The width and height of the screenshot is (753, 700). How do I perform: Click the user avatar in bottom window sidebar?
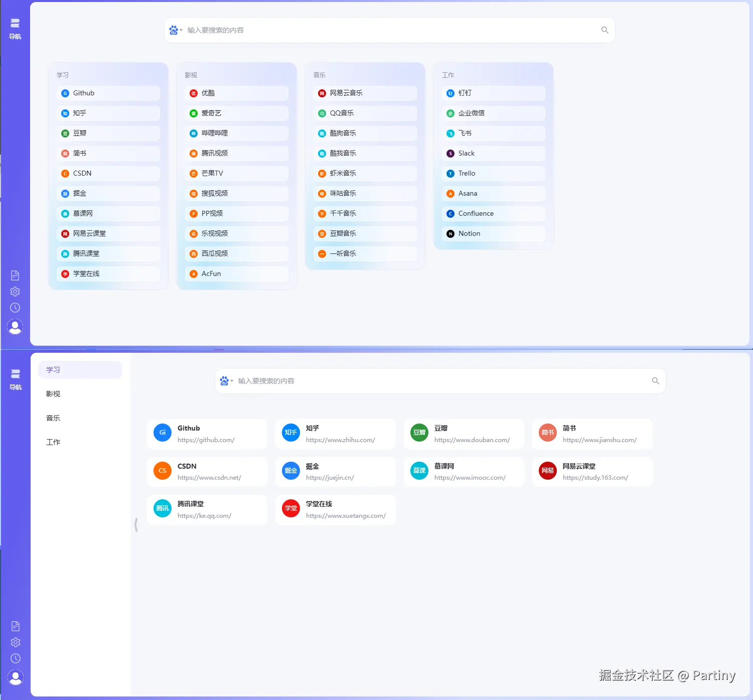[x=16, y=677]
